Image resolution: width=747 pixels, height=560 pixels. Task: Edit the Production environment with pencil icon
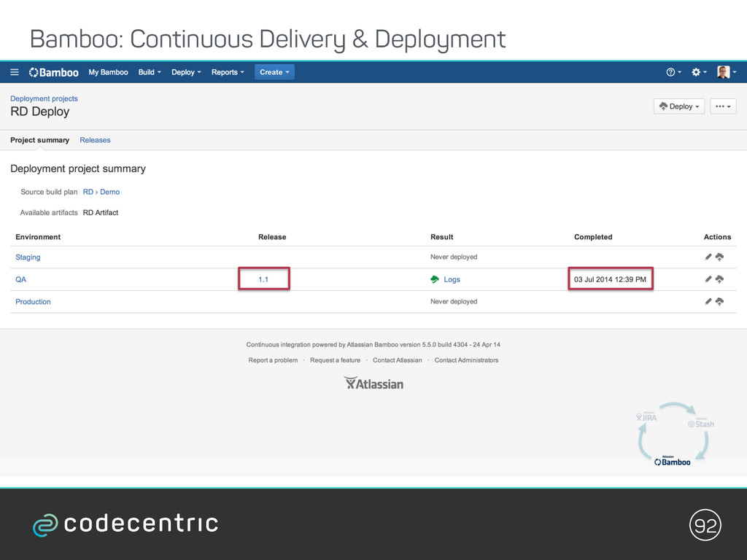(x=708, y=301)
